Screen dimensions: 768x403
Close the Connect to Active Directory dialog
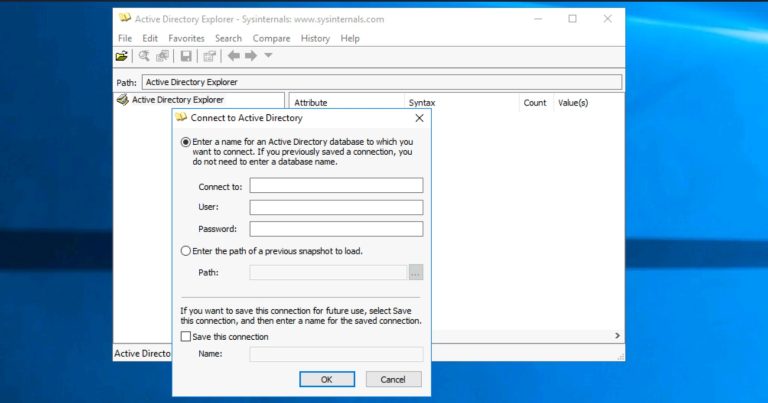tap(419, 117)
